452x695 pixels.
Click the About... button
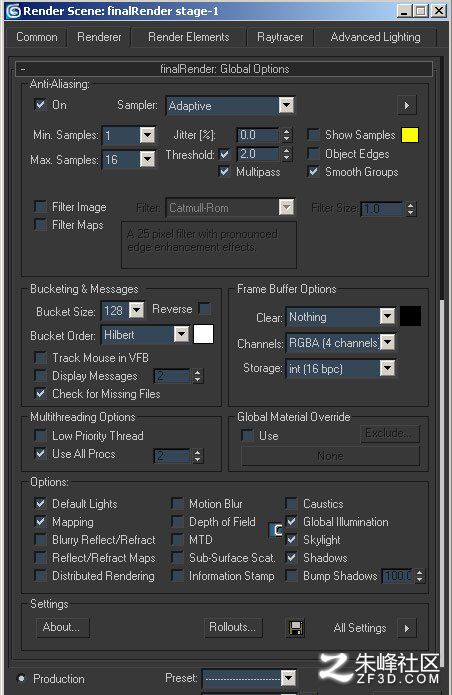pos(62,627)
